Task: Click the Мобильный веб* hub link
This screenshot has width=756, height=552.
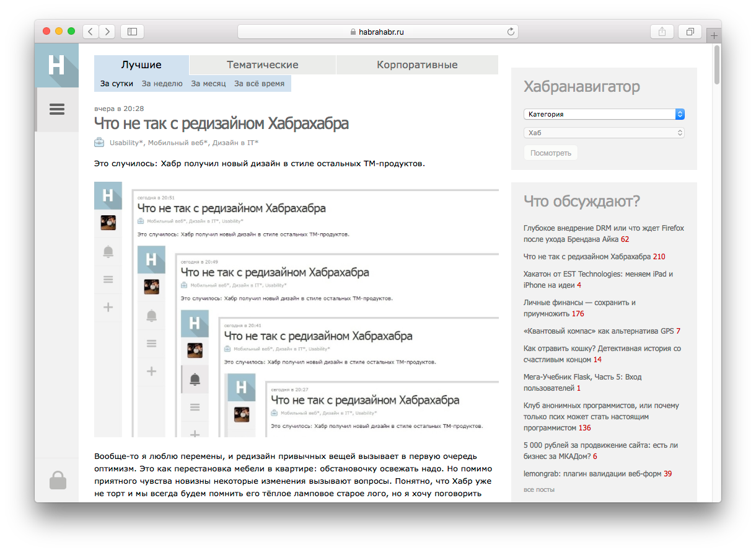Action: click(x=178, y=143)
